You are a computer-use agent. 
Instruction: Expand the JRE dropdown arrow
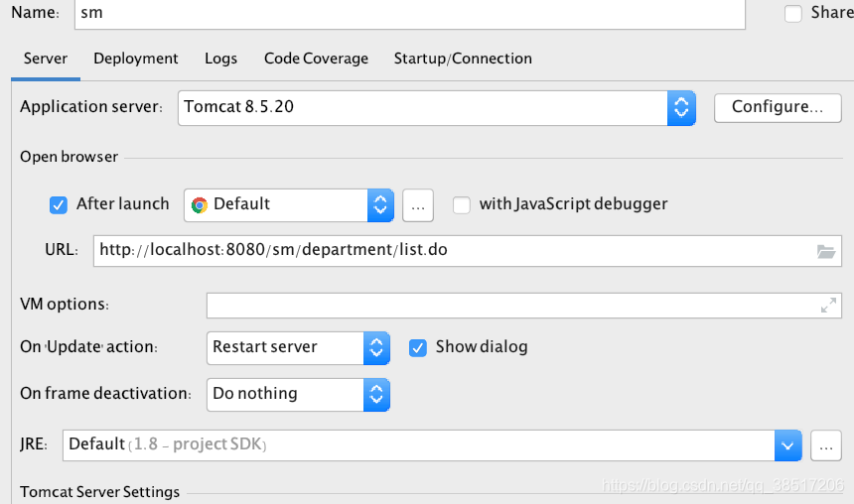click(787, 445)
